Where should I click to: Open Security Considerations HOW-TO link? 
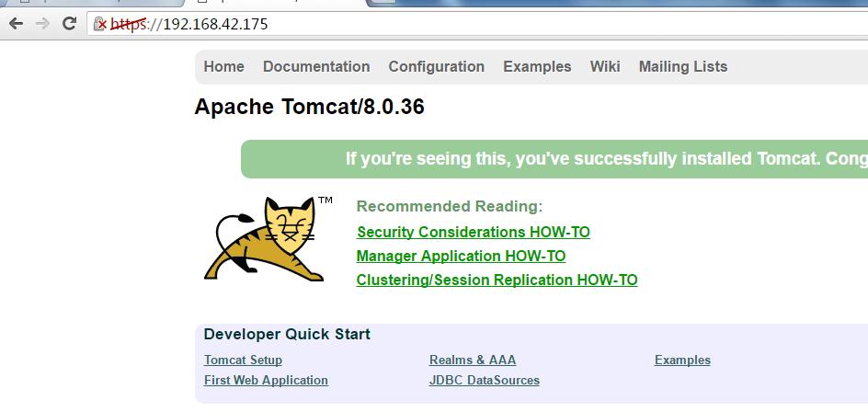[x=474, y=232]
